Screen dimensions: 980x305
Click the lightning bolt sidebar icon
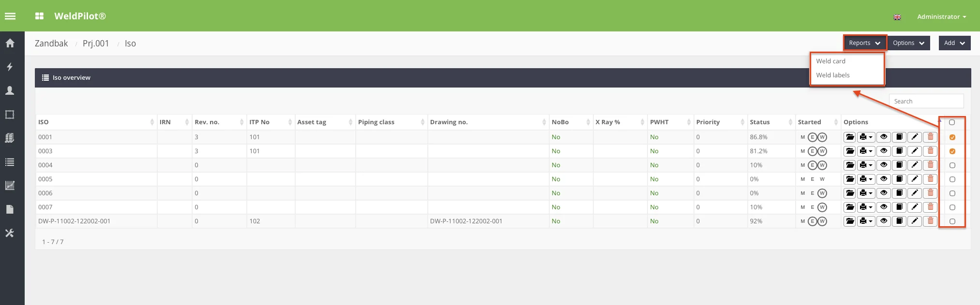(x=10, y=67)
